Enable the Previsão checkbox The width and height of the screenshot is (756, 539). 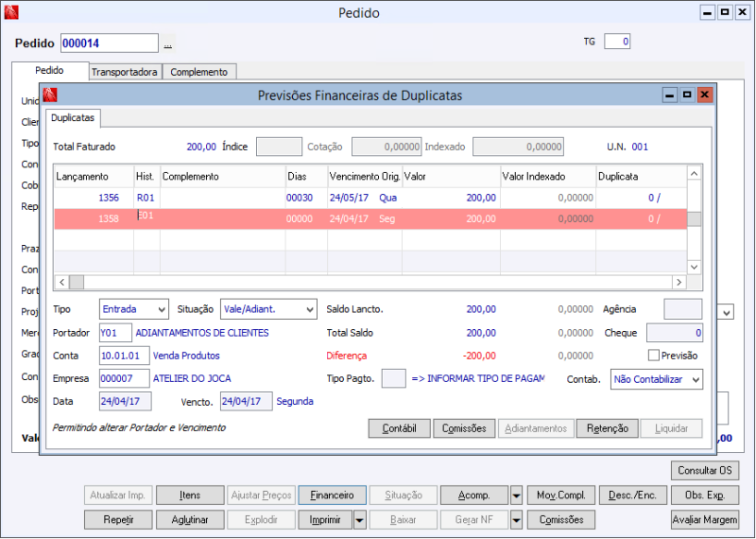coord(654,356)
